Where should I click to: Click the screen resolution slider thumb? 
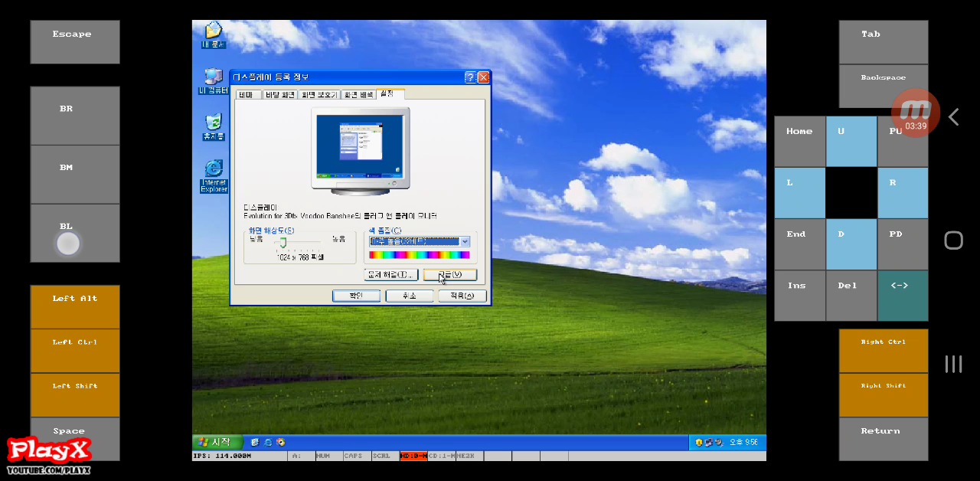[x=283, y=243]
